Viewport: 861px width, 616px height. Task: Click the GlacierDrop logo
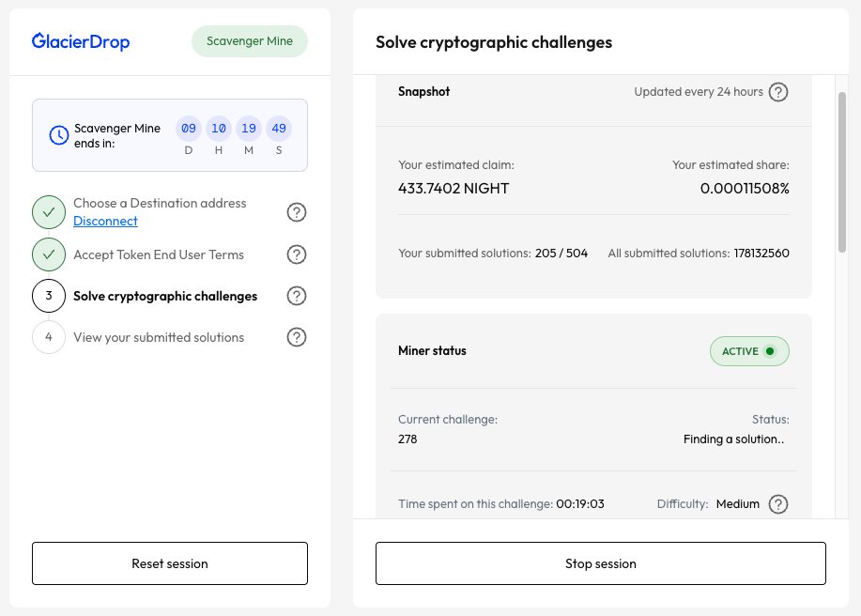[x=81, y=41]
